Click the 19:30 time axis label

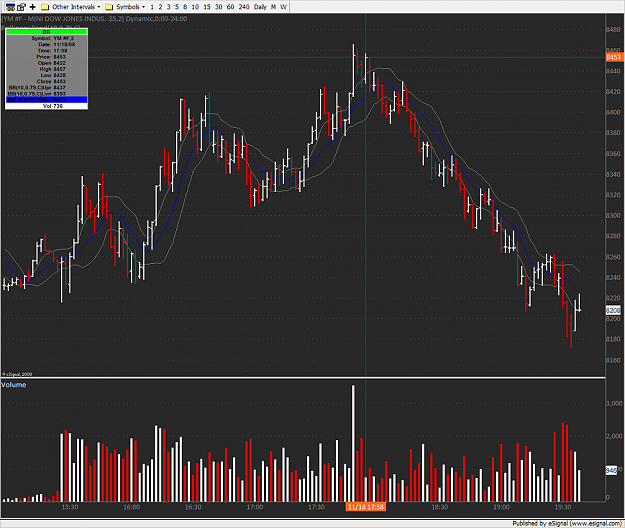point(562,507)
